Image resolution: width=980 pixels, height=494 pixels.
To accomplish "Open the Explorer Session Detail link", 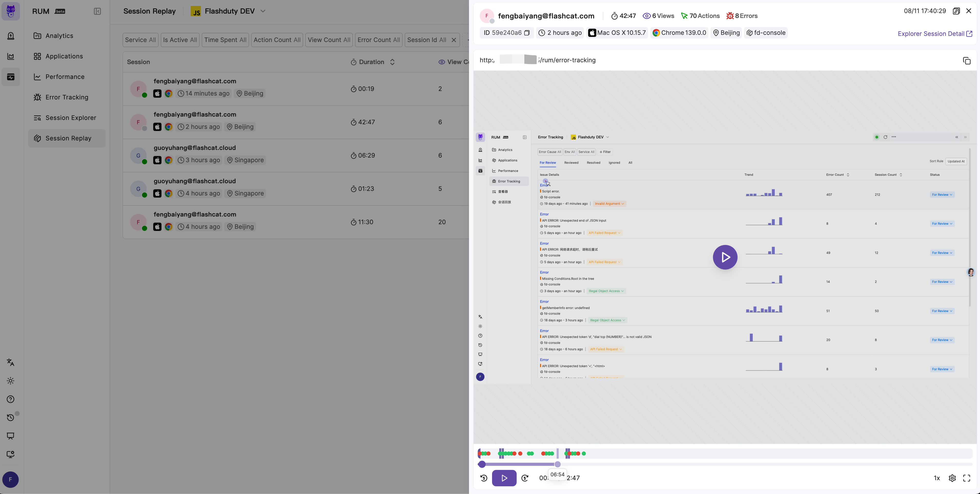I will pyautogui.click(x=935, y=34).
